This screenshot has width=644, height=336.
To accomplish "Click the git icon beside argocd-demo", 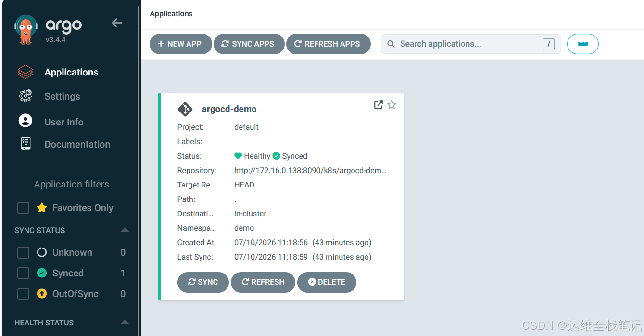I will click(185, 109).
